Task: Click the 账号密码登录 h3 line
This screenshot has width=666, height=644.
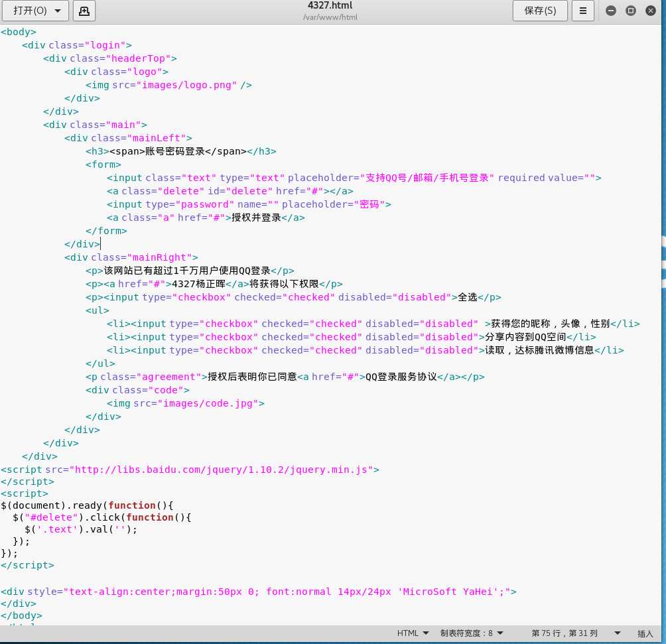Action: (181, 151)
